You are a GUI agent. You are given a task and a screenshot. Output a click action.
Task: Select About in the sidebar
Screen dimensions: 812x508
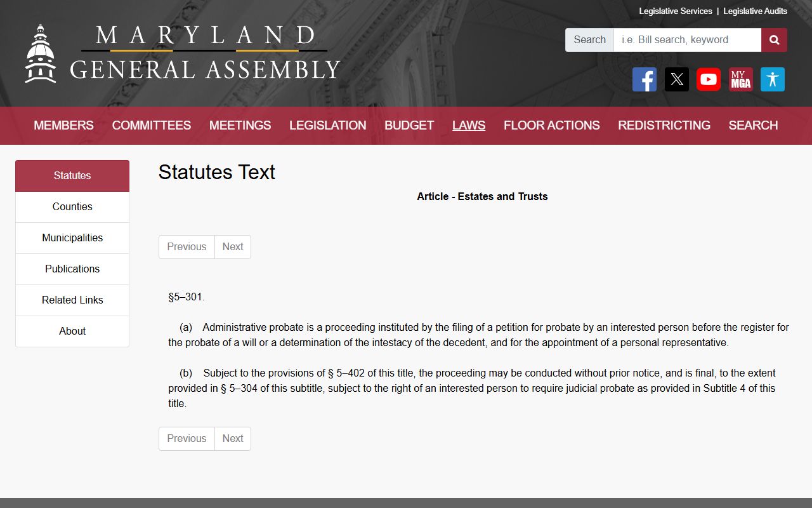(72, 331)
